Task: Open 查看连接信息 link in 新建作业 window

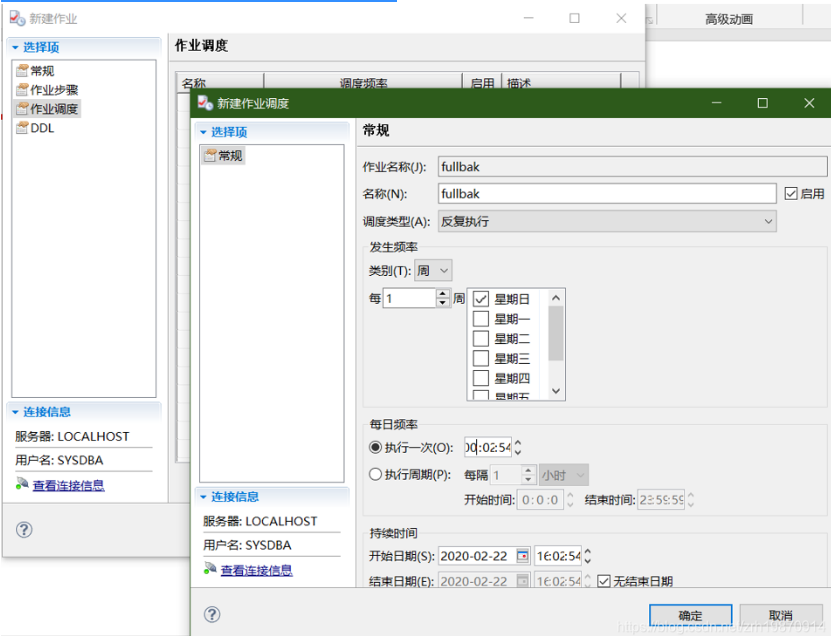Action: coord(68,485)
